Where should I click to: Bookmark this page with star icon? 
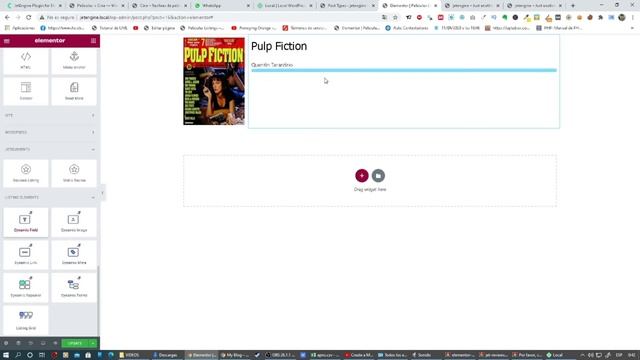(x=395, y=18)
